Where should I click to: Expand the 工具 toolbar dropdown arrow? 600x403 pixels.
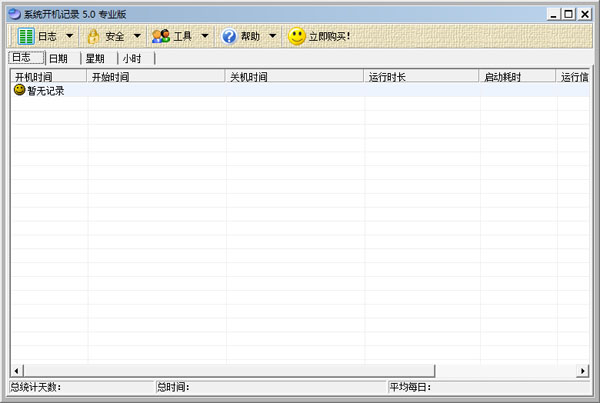point(204,36)
